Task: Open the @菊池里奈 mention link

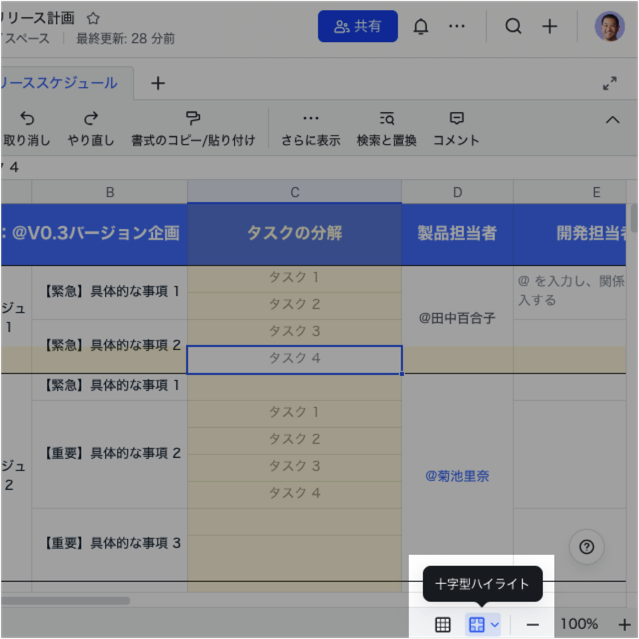Action: (457, 476)
